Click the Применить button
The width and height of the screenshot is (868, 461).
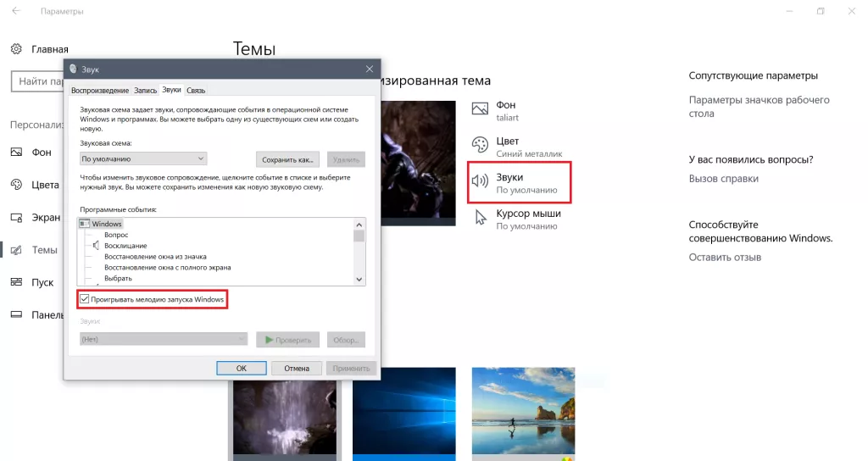(x=351, y=368)
